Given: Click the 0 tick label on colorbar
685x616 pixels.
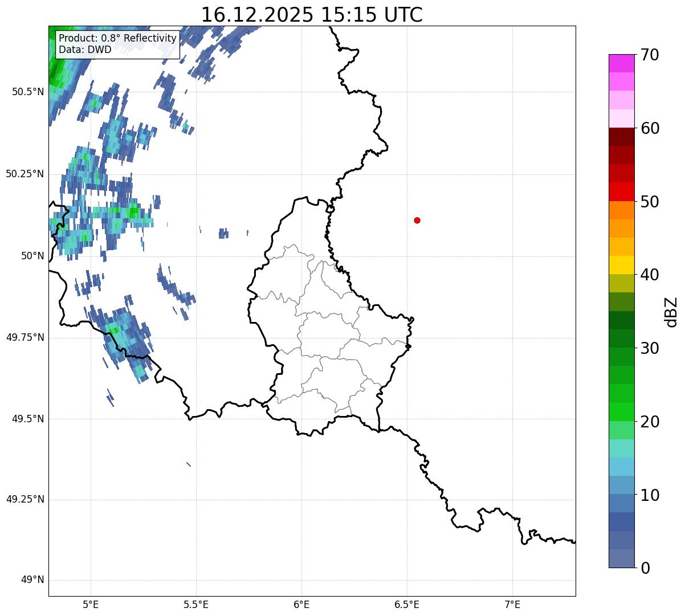Looking at the screenshot, I should pyautogui.click(x=645, y=568).
